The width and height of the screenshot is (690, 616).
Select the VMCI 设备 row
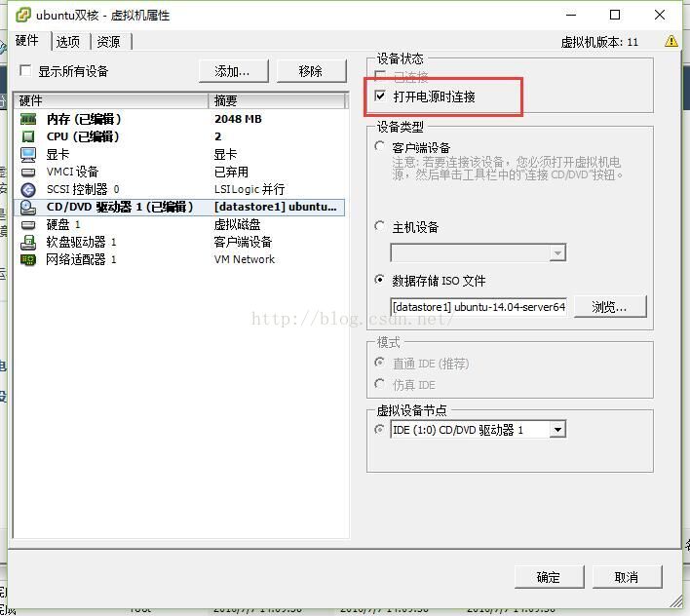179,173
